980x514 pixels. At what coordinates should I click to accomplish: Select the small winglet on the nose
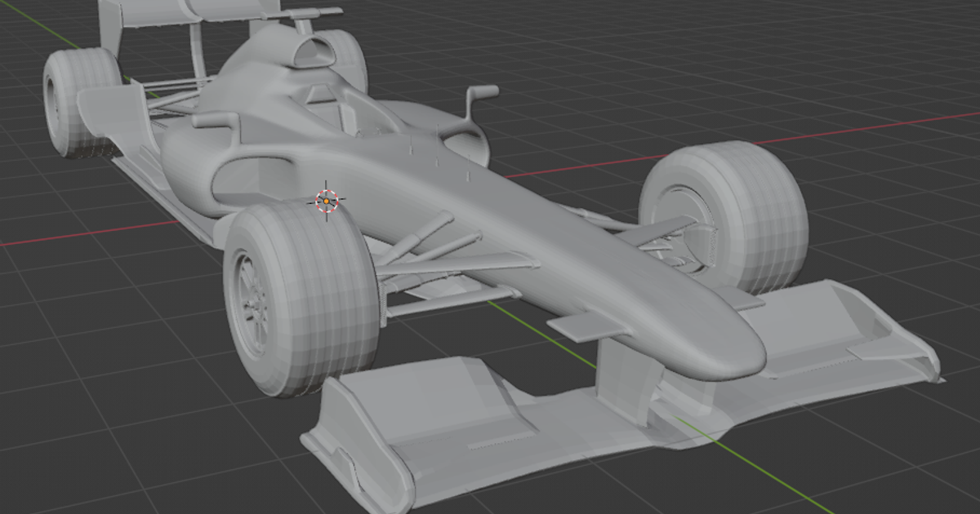584,326
